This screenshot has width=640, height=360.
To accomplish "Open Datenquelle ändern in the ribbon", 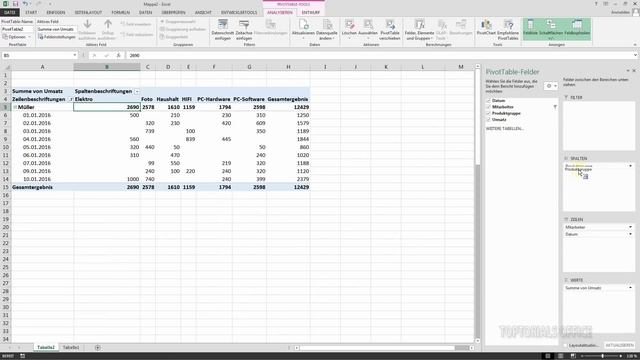I will [x=327, y=29].
